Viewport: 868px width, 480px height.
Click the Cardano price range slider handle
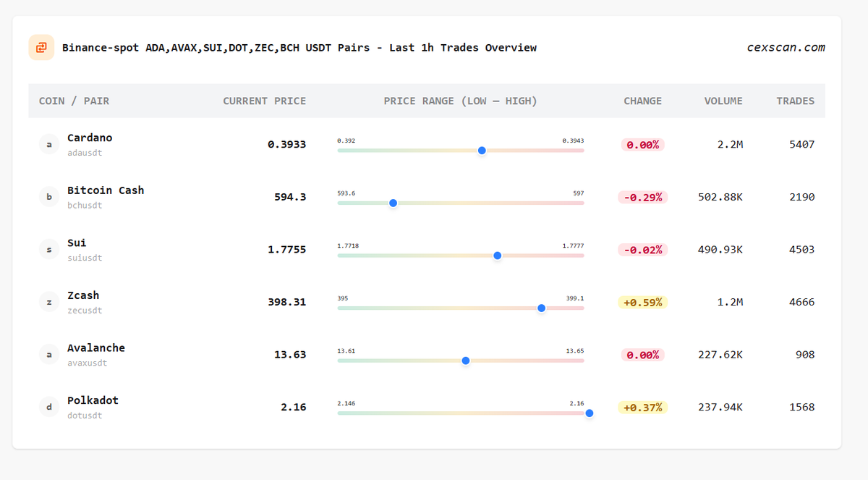pyautogui.click(x=482, y=151)
